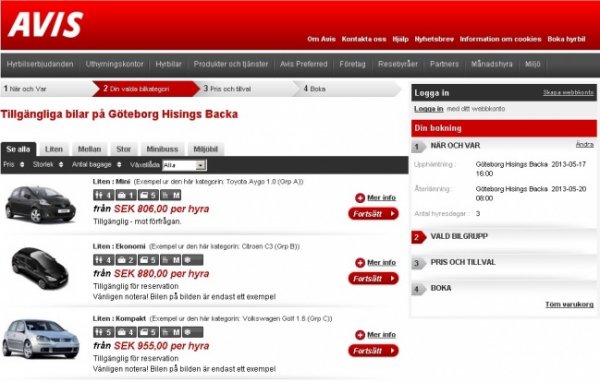Screen dimensions: 600x382
Task: Open Uthyrningskontor menu
Action: [x=114, y=64]
